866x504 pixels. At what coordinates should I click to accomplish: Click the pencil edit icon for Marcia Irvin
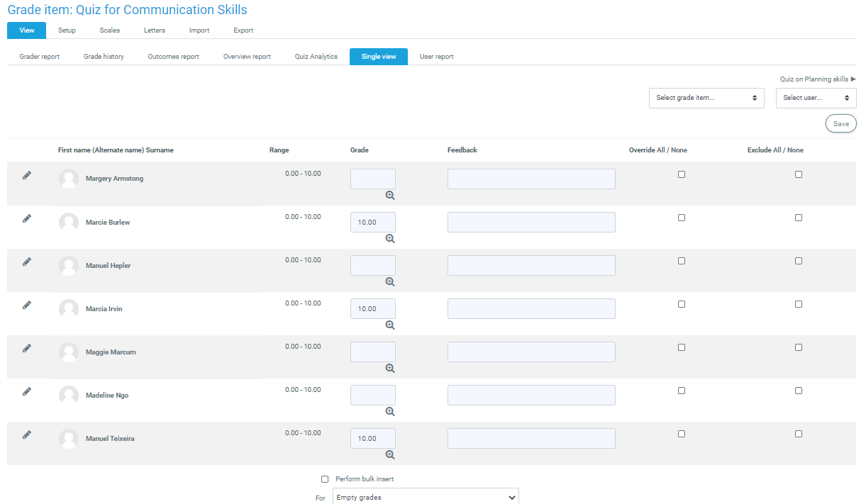point(27,305)
